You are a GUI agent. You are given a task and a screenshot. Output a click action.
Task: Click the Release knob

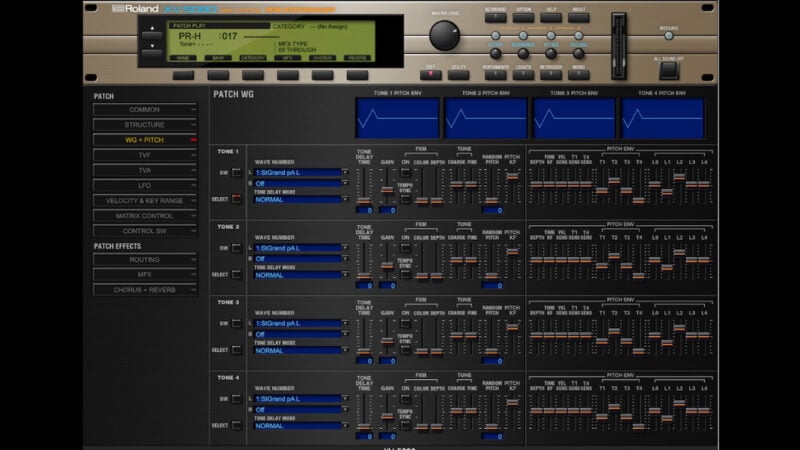[x=578, y=53]
